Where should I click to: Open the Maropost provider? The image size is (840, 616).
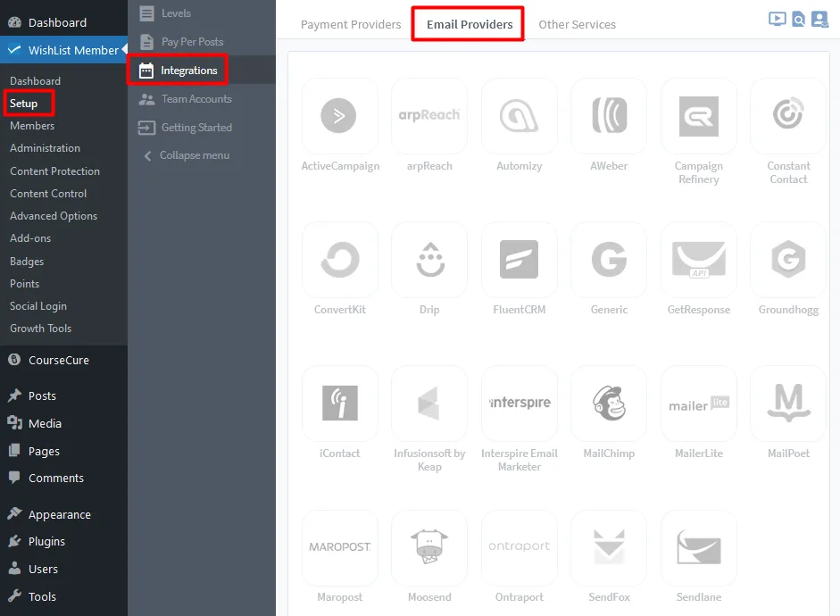point(339,547)
